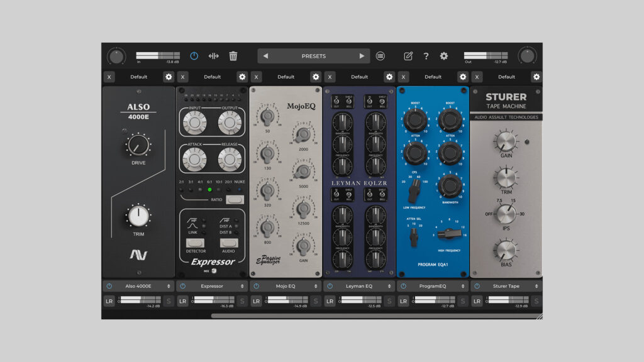Image resolution: width=644 pixels, height=362 pixels.
Task: Remove the Expressor module with X
Action: pyautogui.click(x=183, y=77)
